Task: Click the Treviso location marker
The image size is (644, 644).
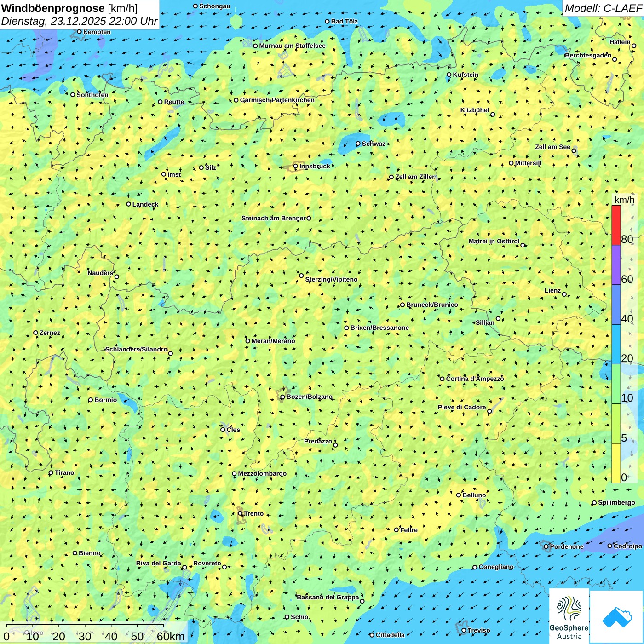Action: [464, 630]
